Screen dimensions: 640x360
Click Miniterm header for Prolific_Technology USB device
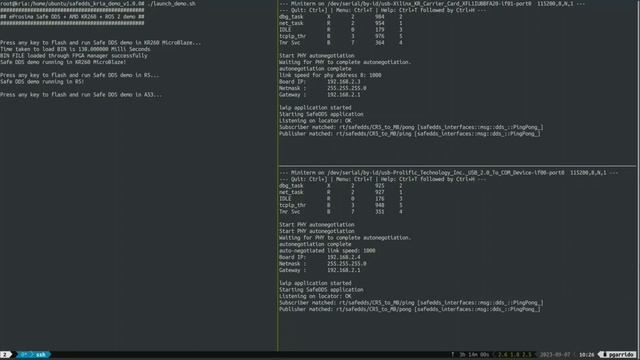coord(449,173)
